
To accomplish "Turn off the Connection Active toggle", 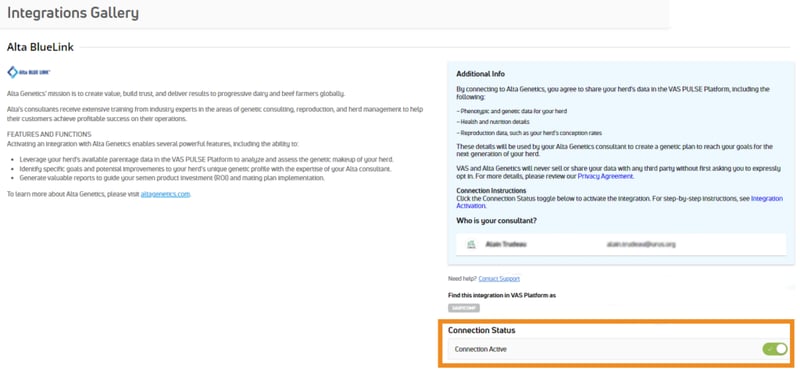I will [x=774, y=349].
